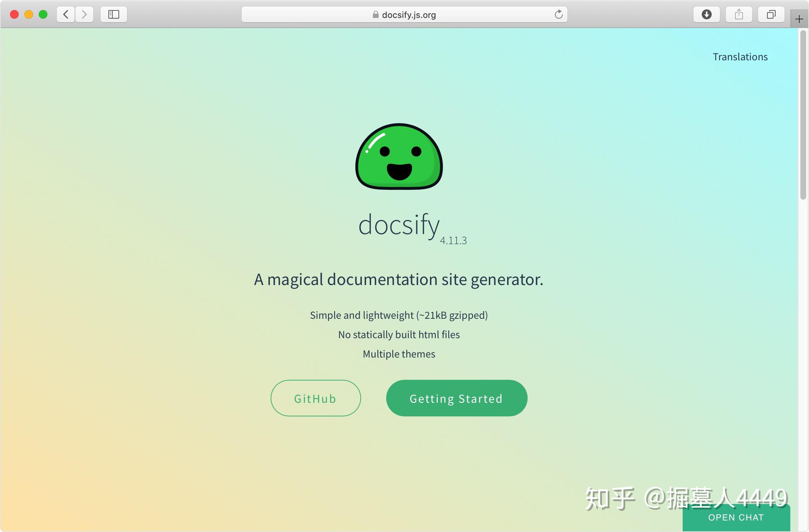Toggle the Safari sidebar
Image resolution: width=809 pixels, height=532 pixels.
pos(113,14)
